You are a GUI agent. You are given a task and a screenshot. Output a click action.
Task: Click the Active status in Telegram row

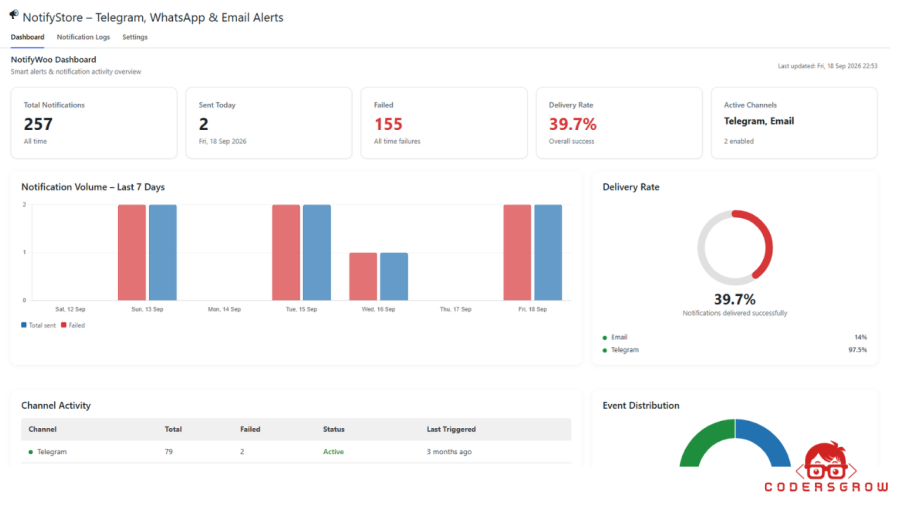[x=333, y=451]
